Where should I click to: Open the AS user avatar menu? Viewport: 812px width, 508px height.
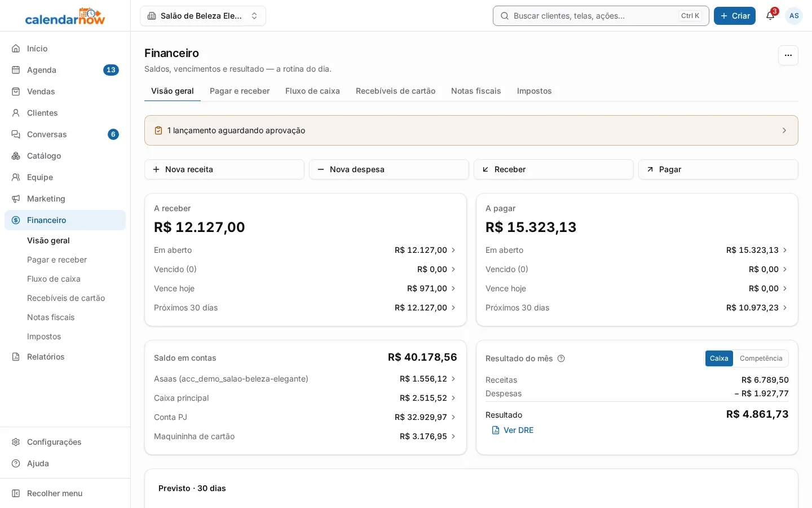[794, 16]
